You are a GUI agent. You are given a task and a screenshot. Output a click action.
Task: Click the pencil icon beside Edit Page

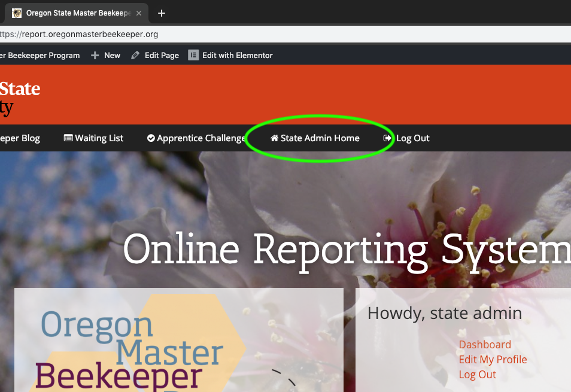pos(135,55)
